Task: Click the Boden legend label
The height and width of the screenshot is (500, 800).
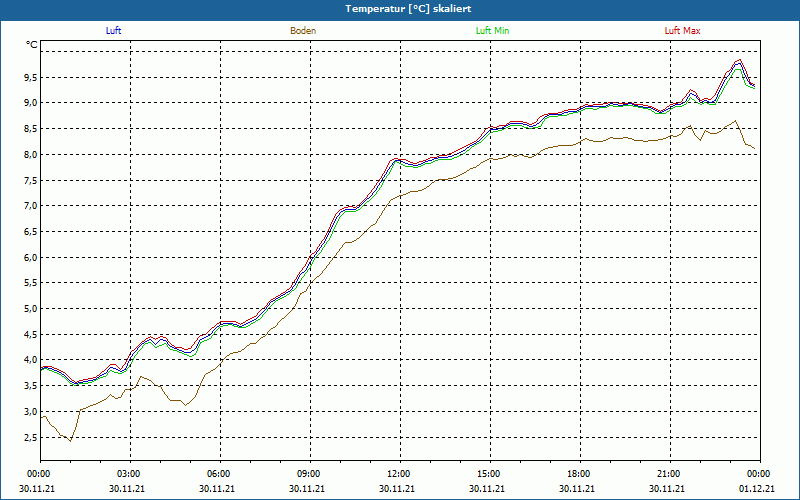Action: [x=303, y=31]
